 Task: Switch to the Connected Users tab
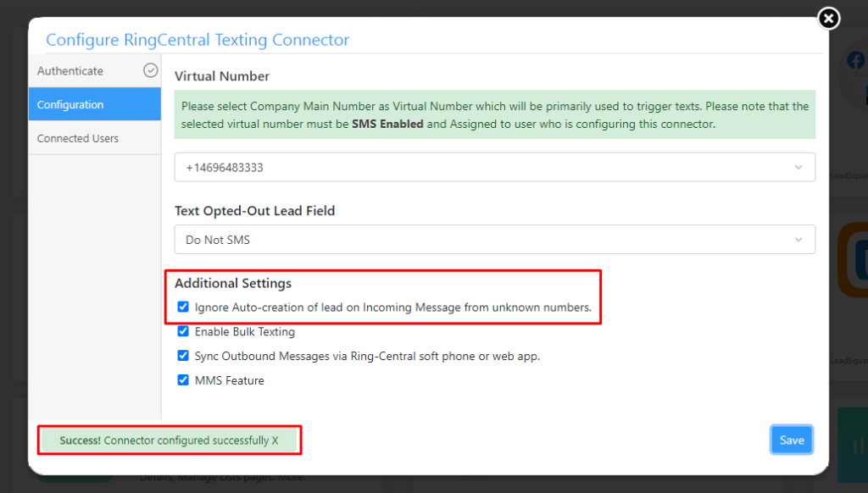click(76, 136)
